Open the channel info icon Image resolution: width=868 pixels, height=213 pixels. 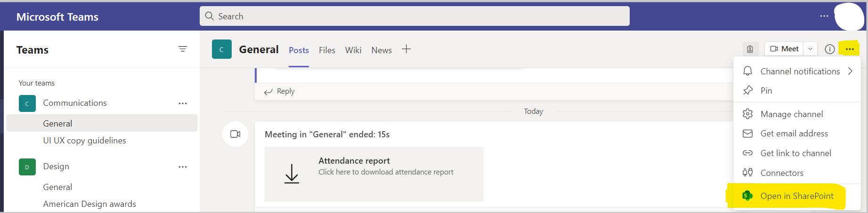830,49
